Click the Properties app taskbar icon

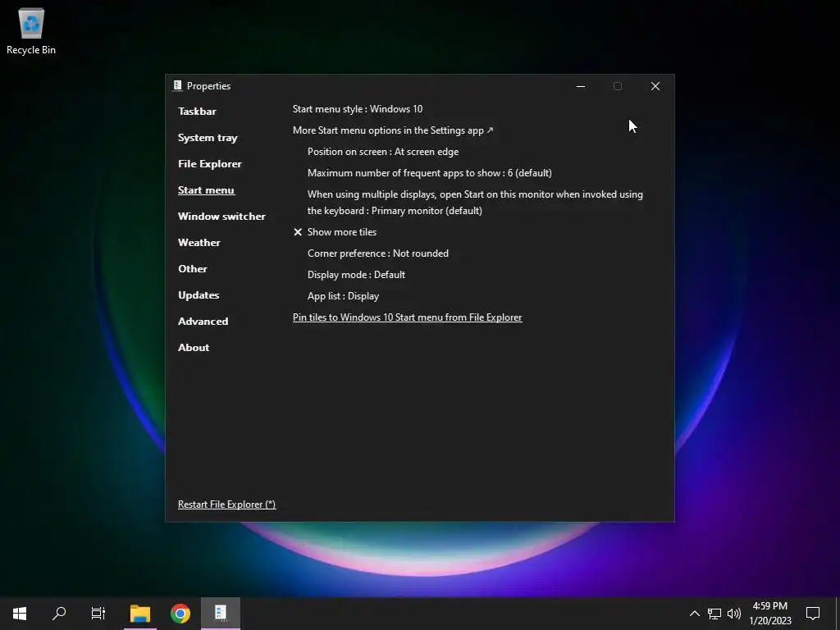[221, 614]
